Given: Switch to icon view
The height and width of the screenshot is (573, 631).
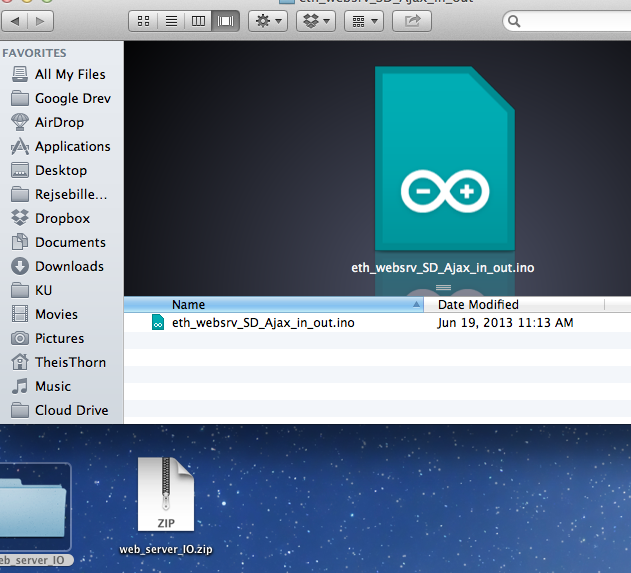Looking at the screenshot, I should coord(143,21).
